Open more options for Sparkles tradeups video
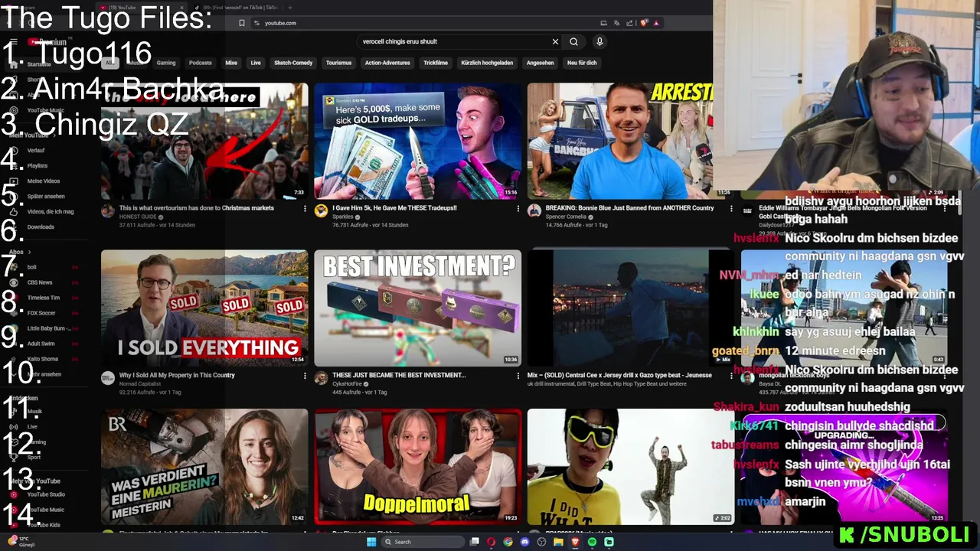The image size is (980, 551). [518, 208]
